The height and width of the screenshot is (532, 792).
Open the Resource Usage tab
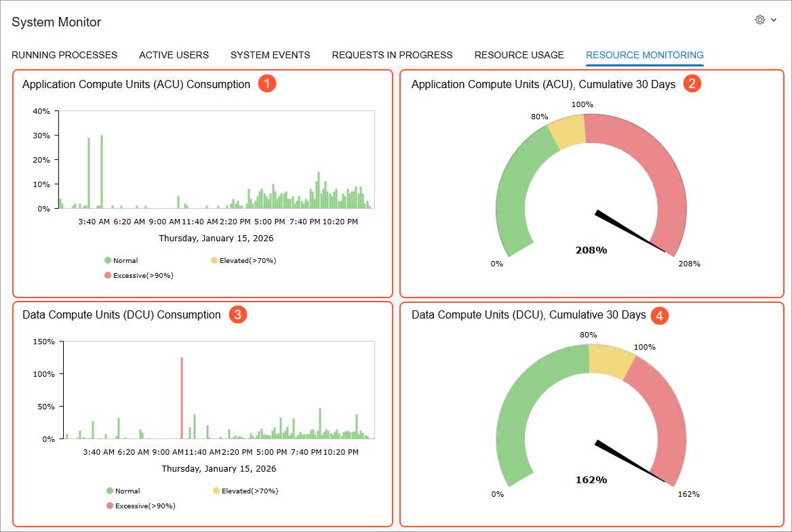click(x=519, y=55)
